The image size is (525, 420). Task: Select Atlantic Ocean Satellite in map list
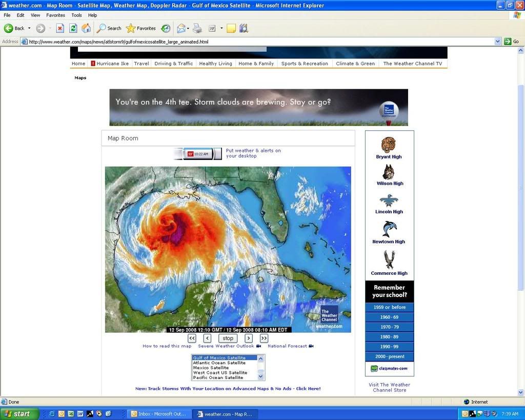[219, 363]
